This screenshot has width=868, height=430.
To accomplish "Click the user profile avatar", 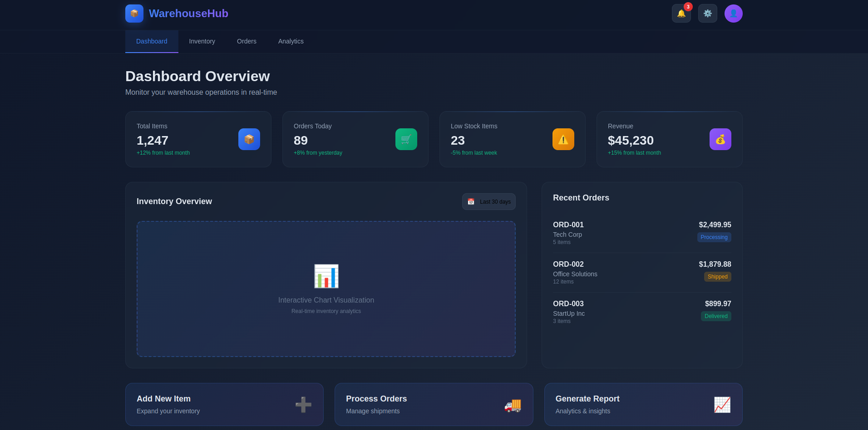I will pyautogui.click(x=733, y=14).
